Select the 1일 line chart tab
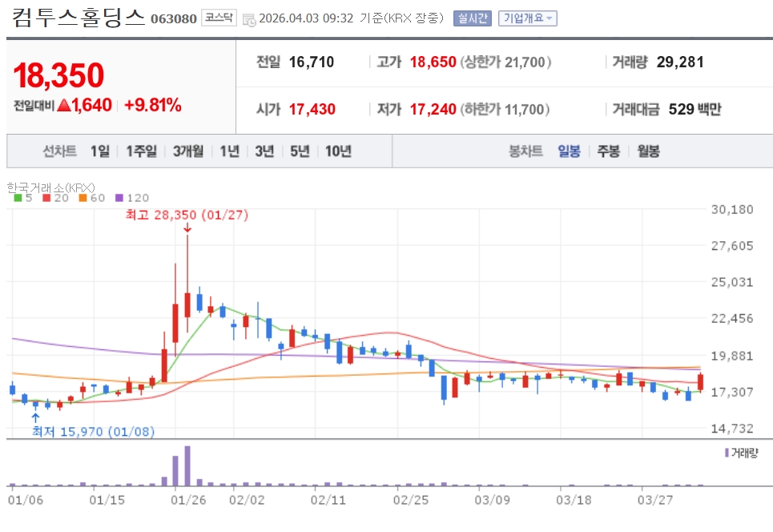This screenshot has height=532, width=773. [x=100, y=151]
